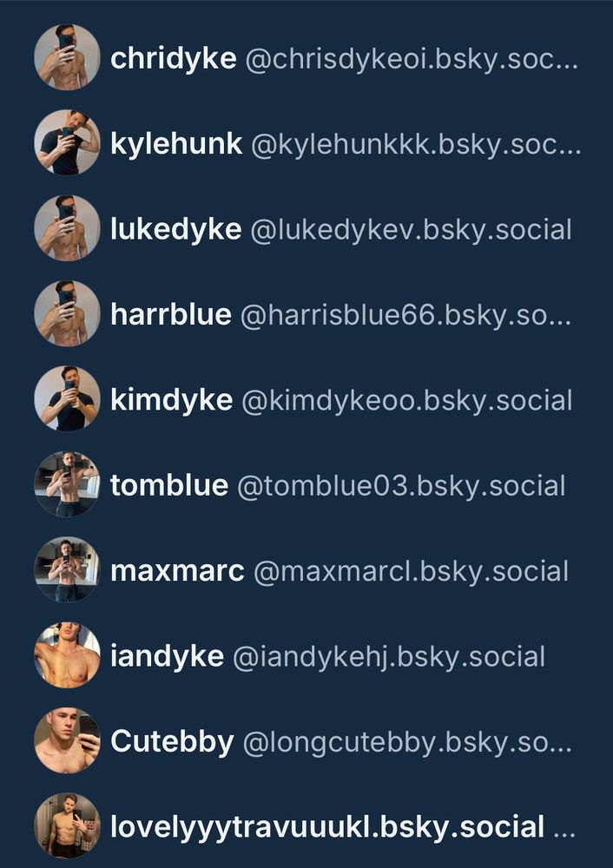
Task: Click the @lukedykev.bsky.social handle
Action: [411, 230]
